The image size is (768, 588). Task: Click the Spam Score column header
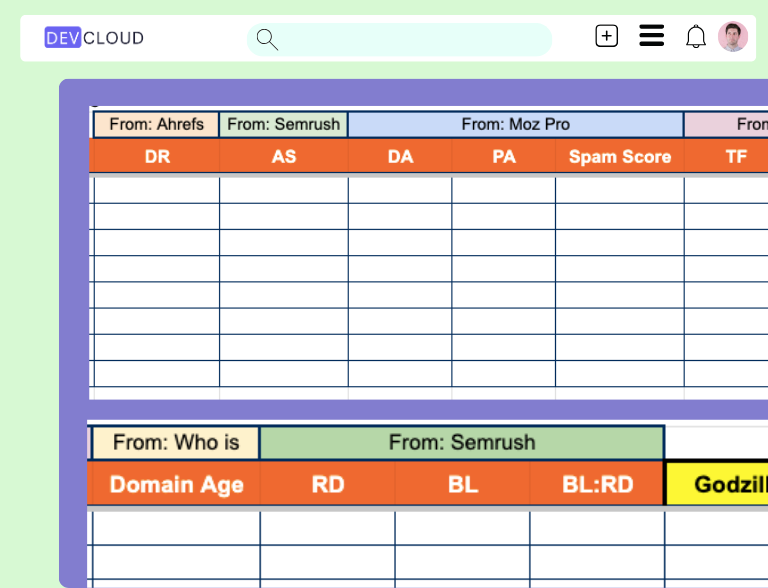[620, 156]
